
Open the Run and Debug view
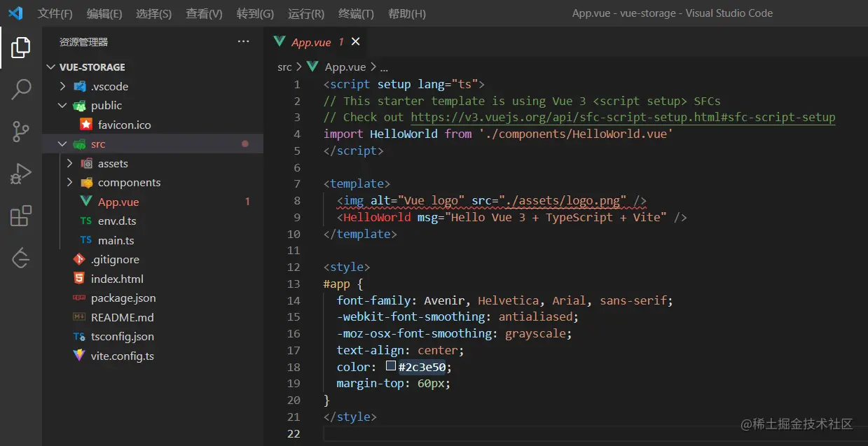pos(21,173)
